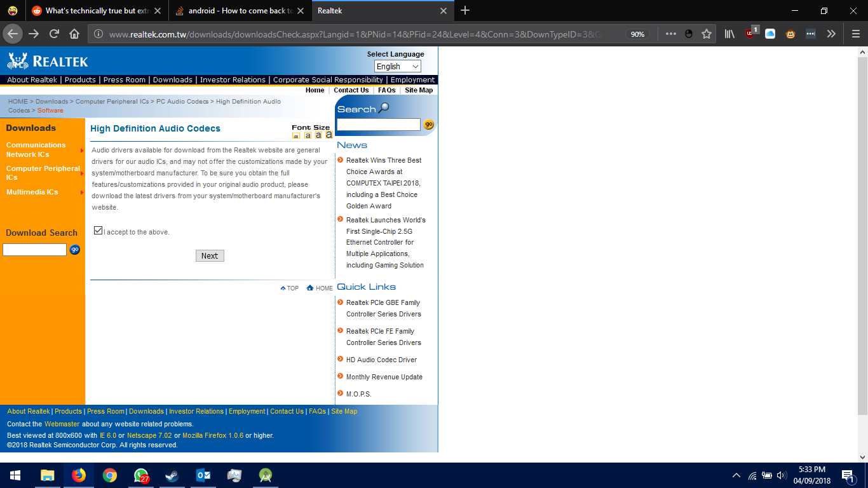Viewport: 868px width, 488px height.
Task: Show hidden system tray icons
Action: pyautogui.click(x=736, y=475)
